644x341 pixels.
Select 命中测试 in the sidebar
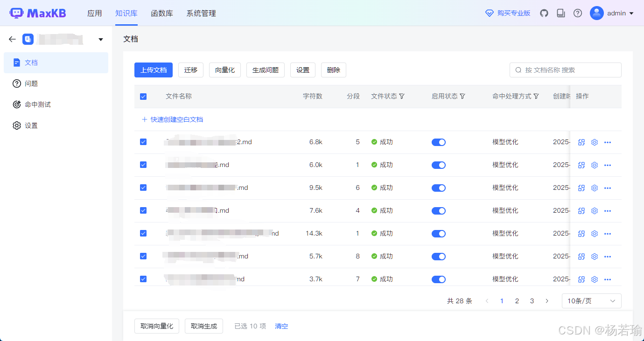pyautogui.click(x=56, y=104)
